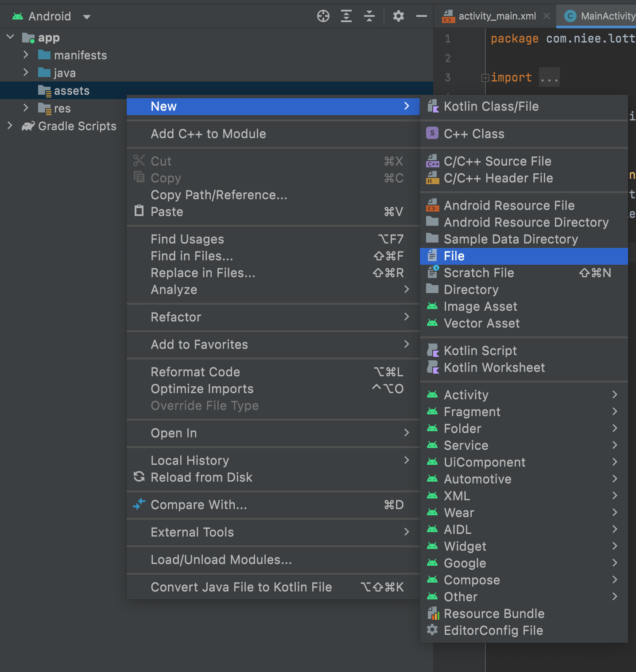Click Paste in the context menu
The height and width of the screenshot is (672, 636).
click(x=273, y=212)
